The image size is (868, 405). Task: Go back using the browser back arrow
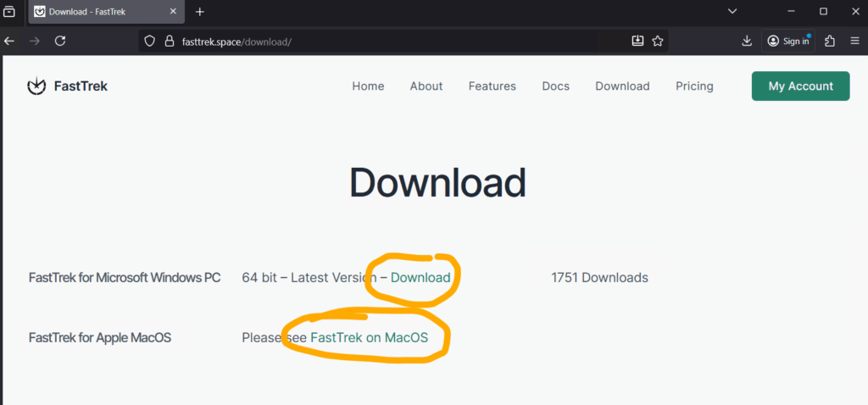click(9, 41)
